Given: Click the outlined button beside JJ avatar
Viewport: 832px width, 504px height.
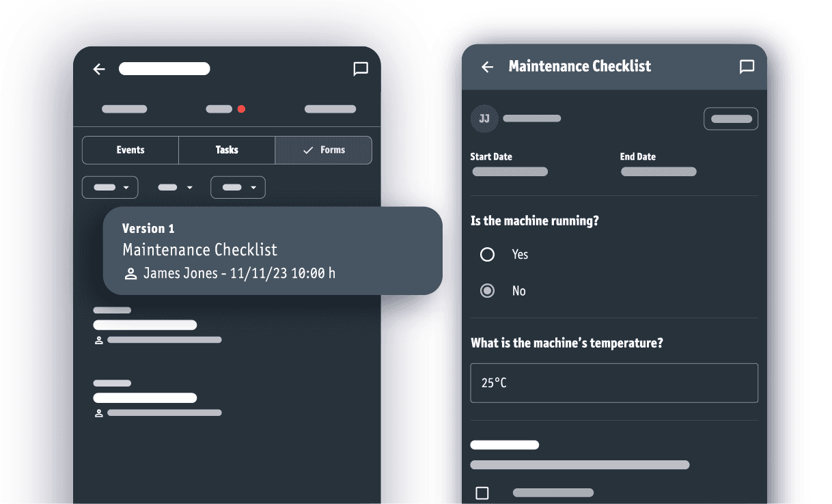Looking at the screenshot, I should tap(730, 119).
